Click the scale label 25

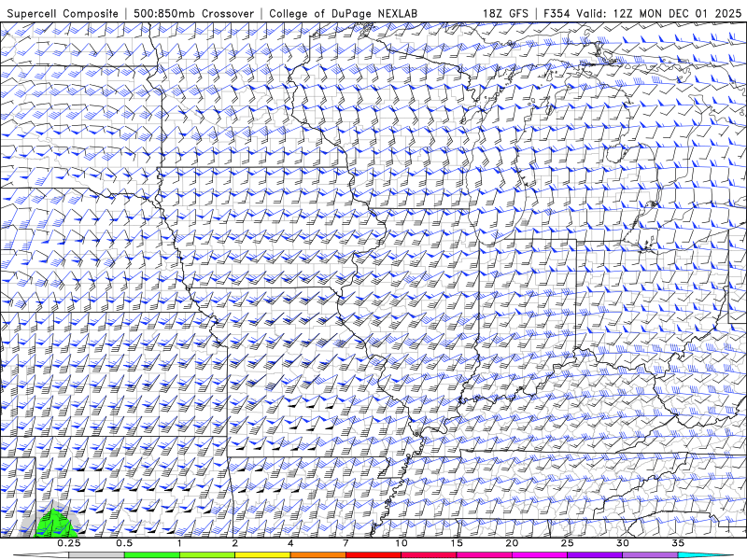[x=567, y=543]
